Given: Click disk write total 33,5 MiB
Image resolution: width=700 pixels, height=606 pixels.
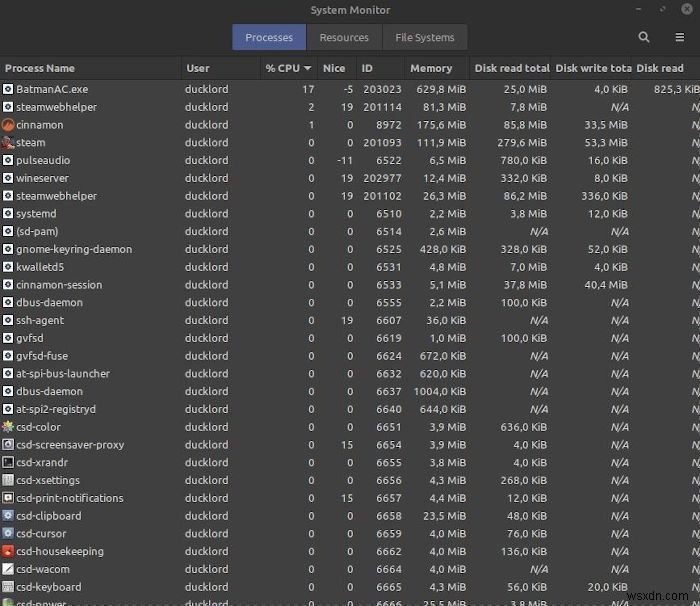Looking at the screenshot, I should [x=606, y=125].
